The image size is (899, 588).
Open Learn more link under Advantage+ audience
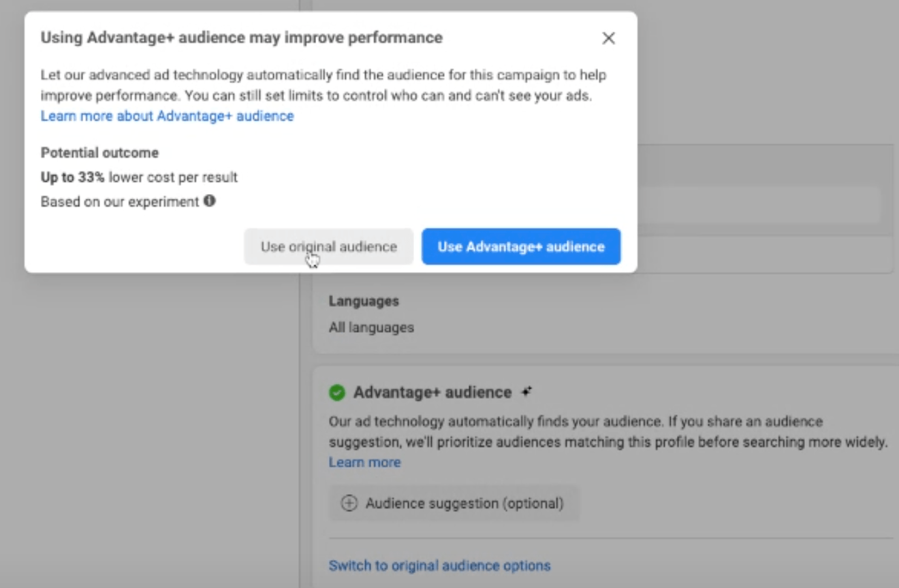pos(364,463)
